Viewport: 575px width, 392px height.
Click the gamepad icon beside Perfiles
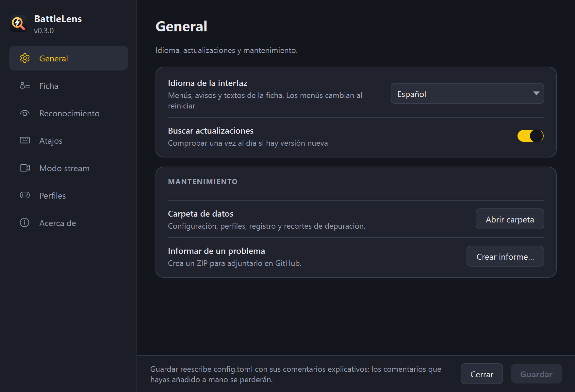(x=25, y=195)
